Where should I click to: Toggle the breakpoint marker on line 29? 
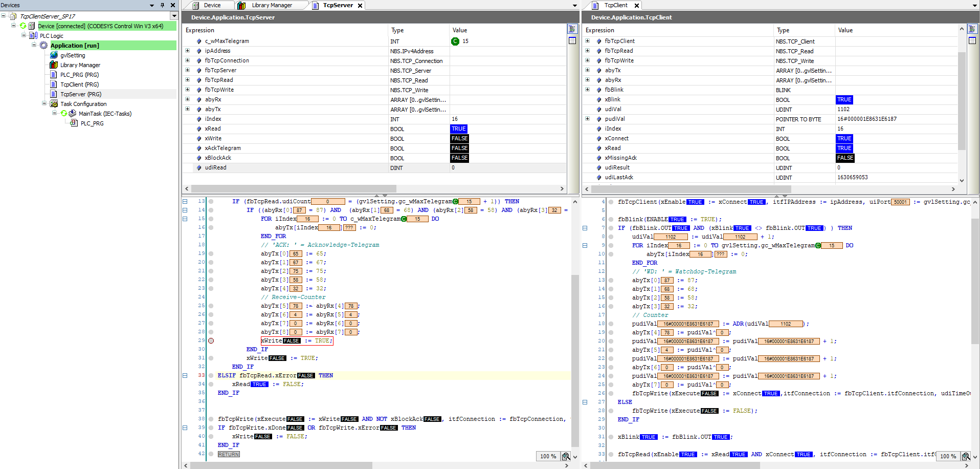(x=211, y=340)
